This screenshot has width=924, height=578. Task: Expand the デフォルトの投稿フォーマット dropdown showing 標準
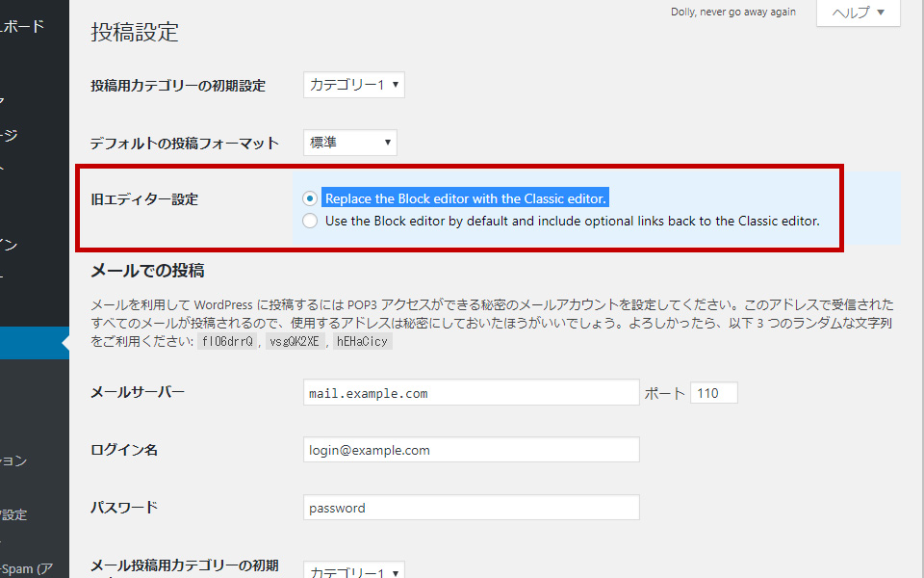(x=349, y=143)
